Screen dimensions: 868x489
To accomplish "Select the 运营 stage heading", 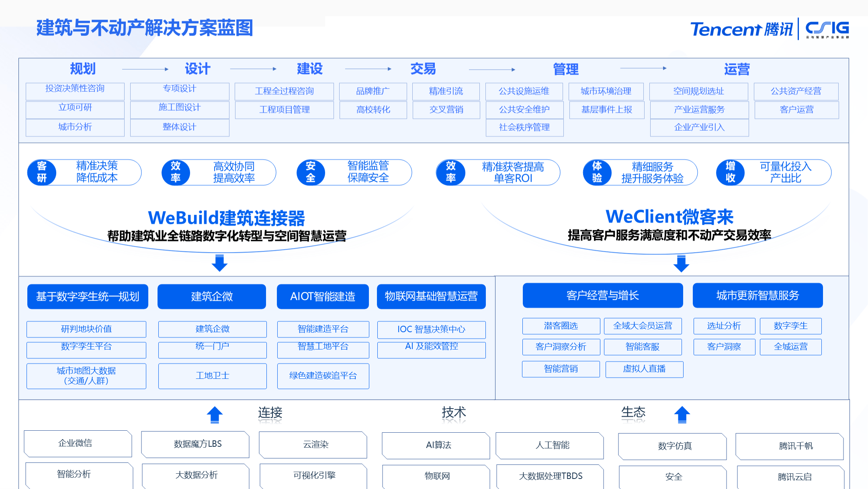I will click(737, 69).
